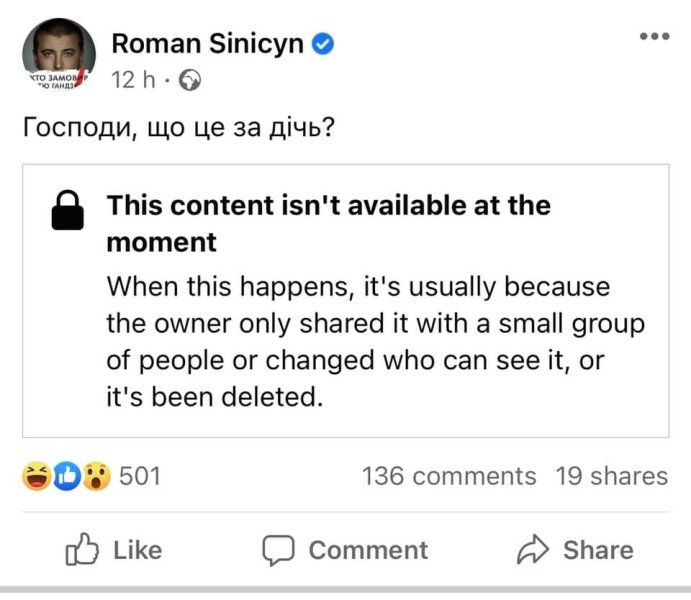Open the 136 comments link

(x=449, y=477)
